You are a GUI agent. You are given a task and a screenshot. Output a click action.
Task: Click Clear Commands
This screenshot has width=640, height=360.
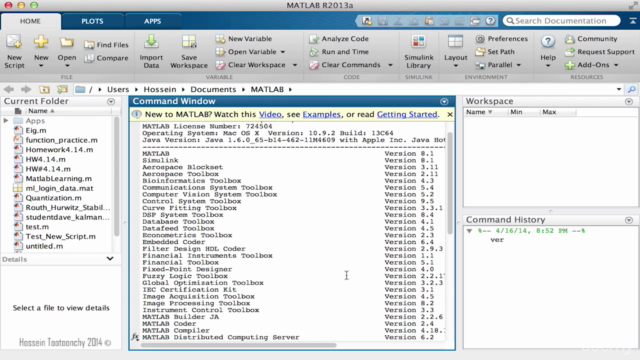[x=345, y=65]
